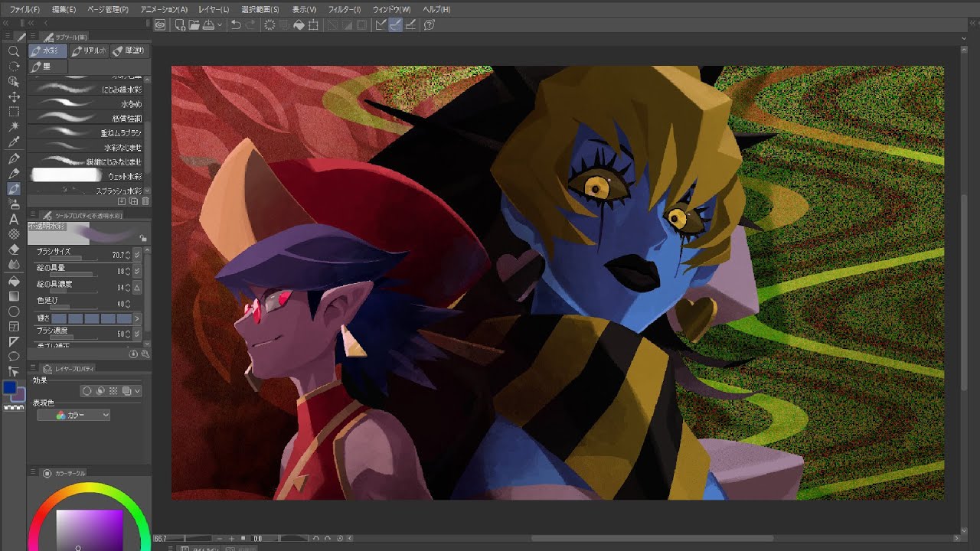Image resolution: width=980 pixels, height=551 pixels.
Task: Save the current document
Action: (208, 24)
